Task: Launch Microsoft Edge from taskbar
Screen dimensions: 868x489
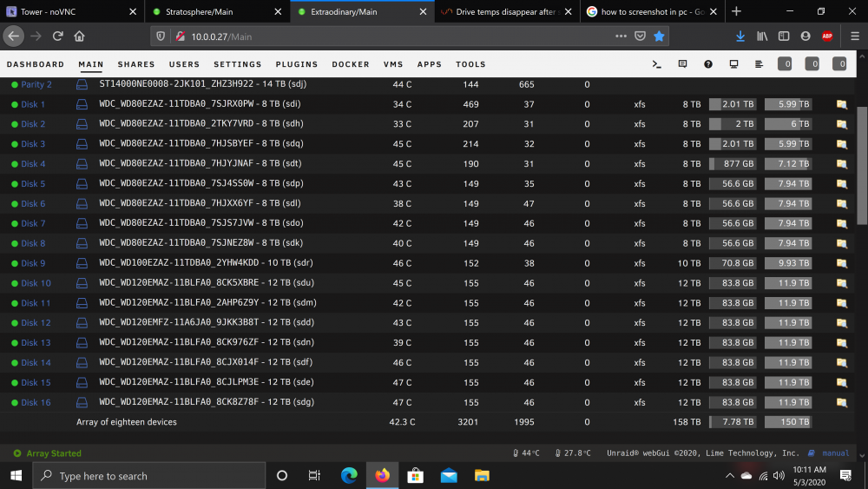Action: [x=349, y=476]
